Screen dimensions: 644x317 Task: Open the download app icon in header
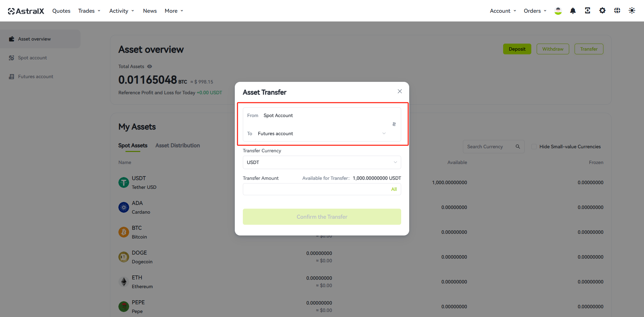click(x=588, y=11)
